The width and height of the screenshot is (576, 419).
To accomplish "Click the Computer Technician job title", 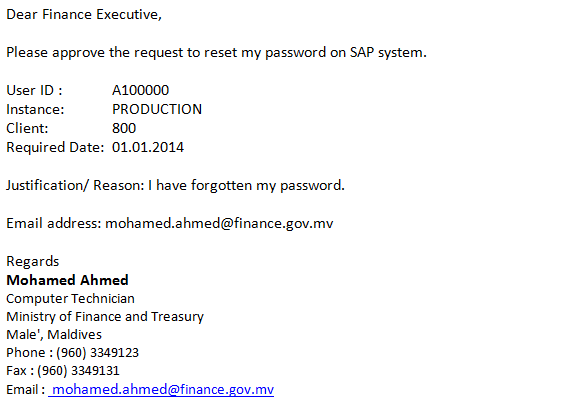I will point(71,299).
